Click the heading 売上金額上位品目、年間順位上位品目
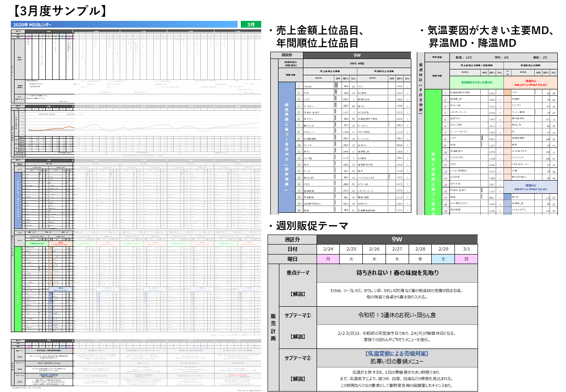The height and width of the screenshot is (392, 566). click(x=319, y=37)
